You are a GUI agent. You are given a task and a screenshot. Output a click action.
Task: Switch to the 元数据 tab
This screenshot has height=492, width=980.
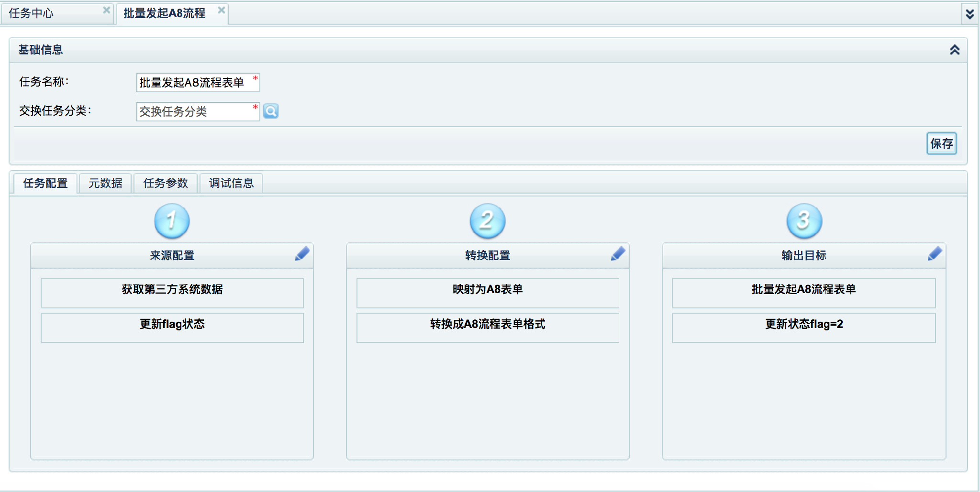click(105, 183)
